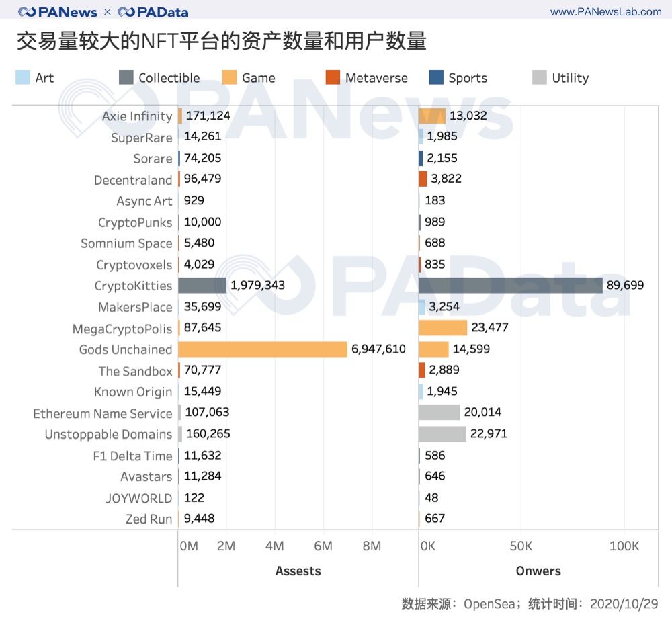This screenshot has width=672, height=627.
Task: Select the CryptoKitties assets bar
Action: [202, 286]
